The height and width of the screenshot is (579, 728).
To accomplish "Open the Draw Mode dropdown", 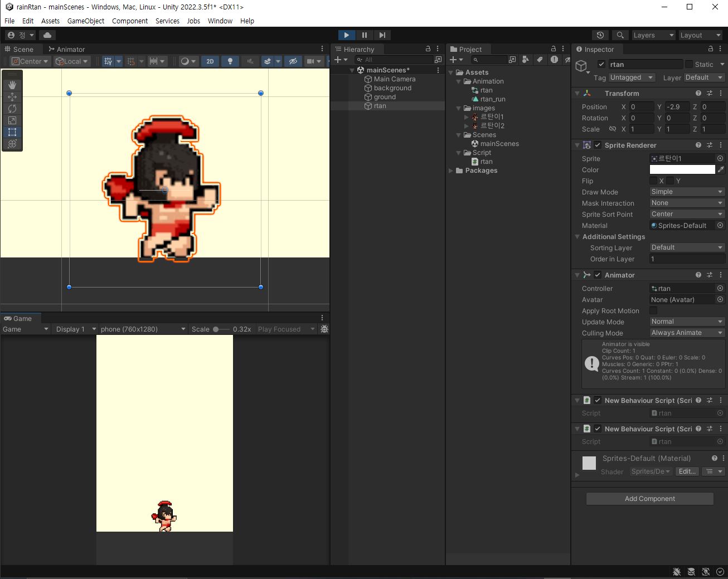I will tap(687, 192).
